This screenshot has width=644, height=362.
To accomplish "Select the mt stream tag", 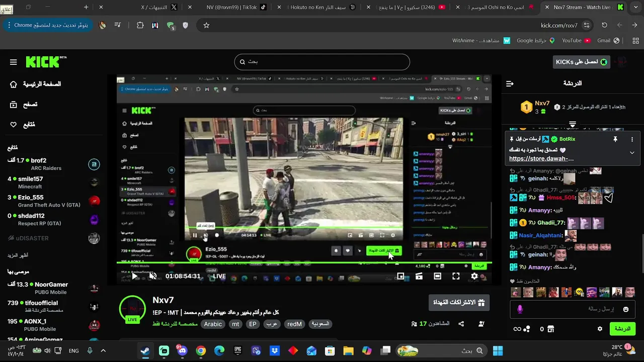I will (235, 324).
